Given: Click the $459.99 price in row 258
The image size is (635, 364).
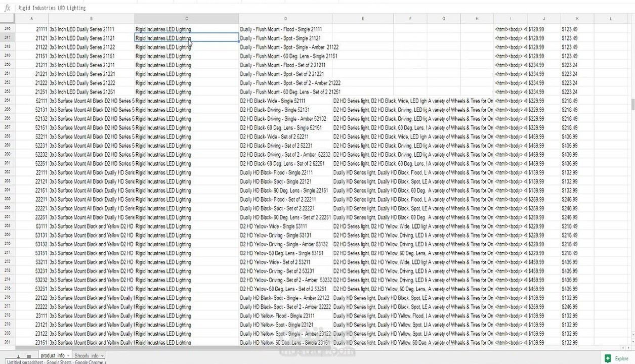Looking at the screenshot, I should [544, 136].
